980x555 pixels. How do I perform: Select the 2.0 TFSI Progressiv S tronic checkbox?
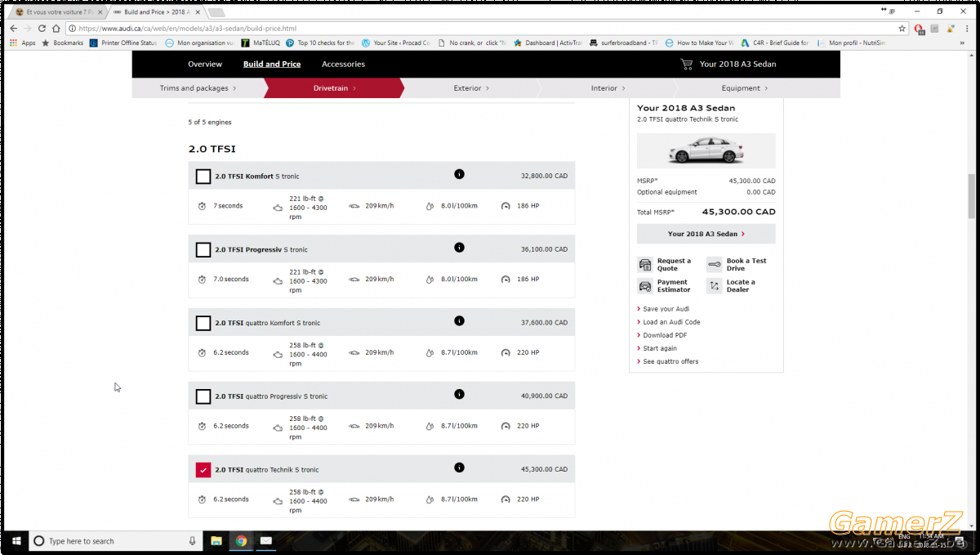[x=203, y=250]
